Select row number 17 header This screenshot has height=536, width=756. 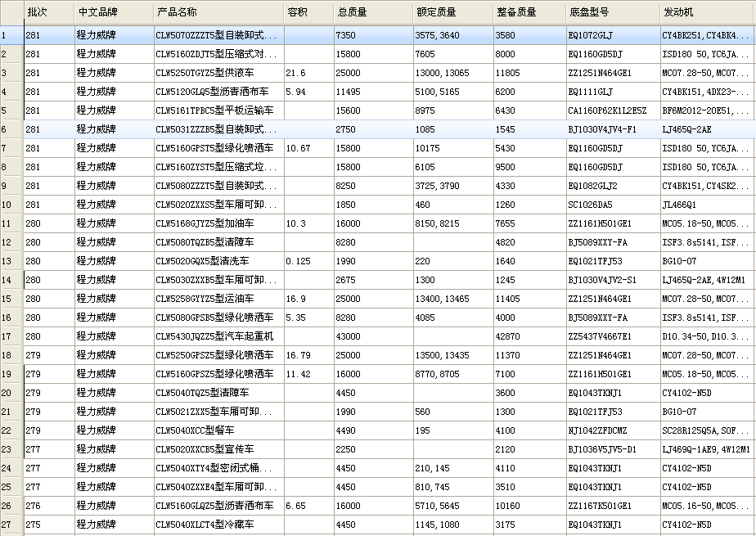[11, 336]
